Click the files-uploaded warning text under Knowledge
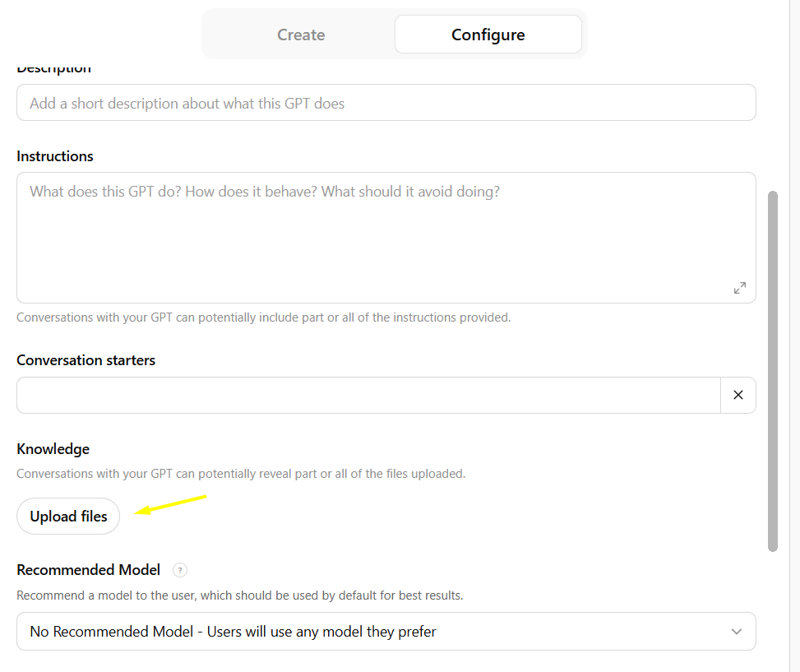800x672 pixels. [x=241, y=474]
